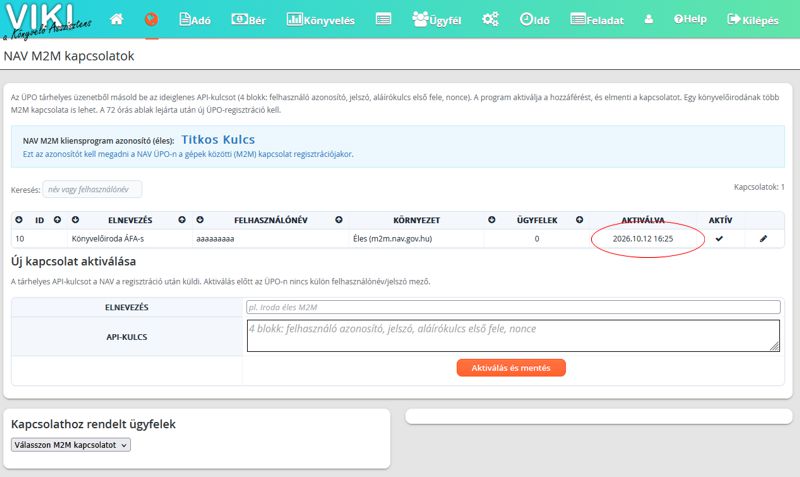This screenshot has height=477, width=800.
Task: Open the Könyvelés menu
Action: pyautogui.click(x=320, y=20)
